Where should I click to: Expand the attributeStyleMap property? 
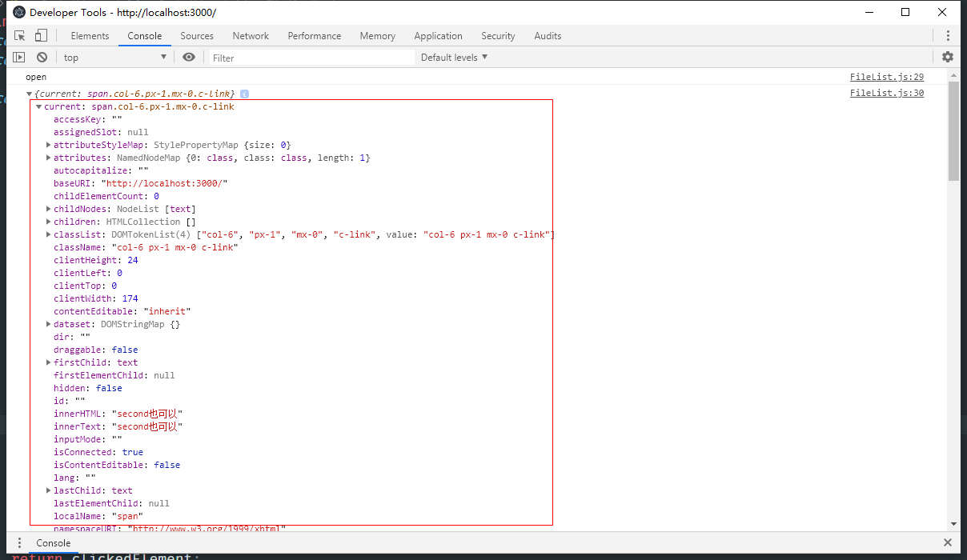point(49,145)
